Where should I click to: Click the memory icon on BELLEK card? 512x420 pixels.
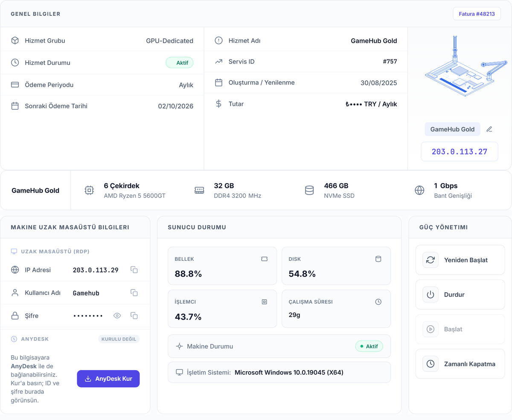pyautogui.click(x=265, y=259)
